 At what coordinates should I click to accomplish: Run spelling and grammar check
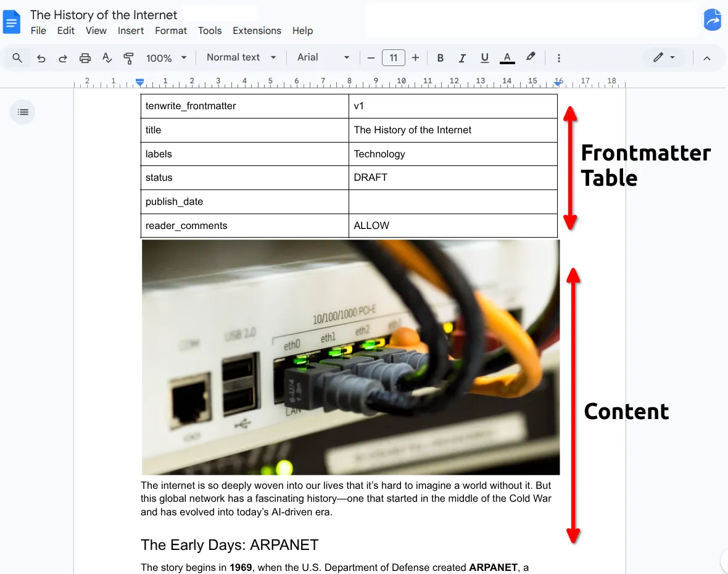(x=107, y=57)
